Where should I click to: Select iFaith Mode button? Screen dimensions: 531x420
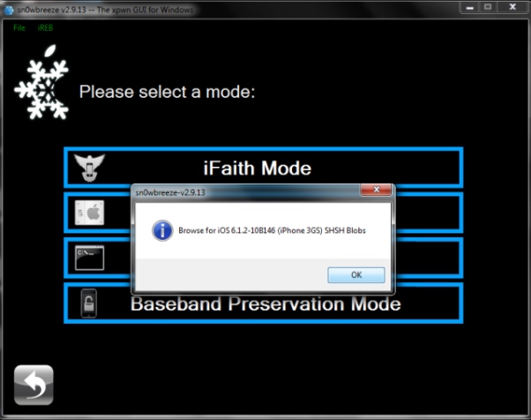[x=263, y=168]
